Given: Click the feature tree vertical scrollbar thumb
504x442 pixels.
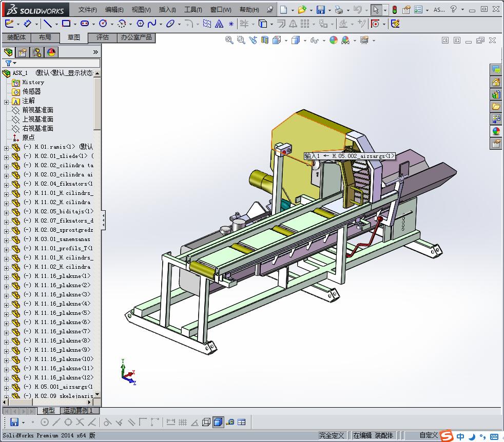Looking at the screenshot, I should tap(97, 104).
